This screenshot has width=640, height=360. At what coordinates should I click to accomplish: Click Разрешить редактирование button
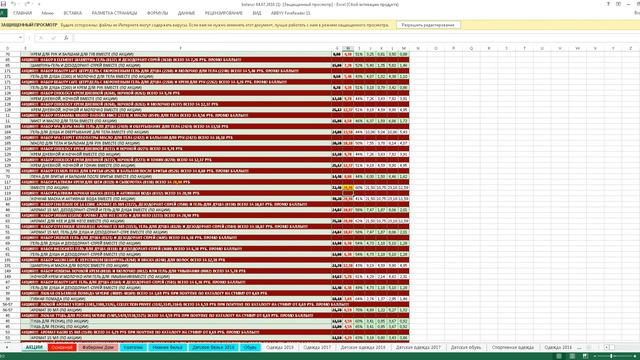pos(428,25)
